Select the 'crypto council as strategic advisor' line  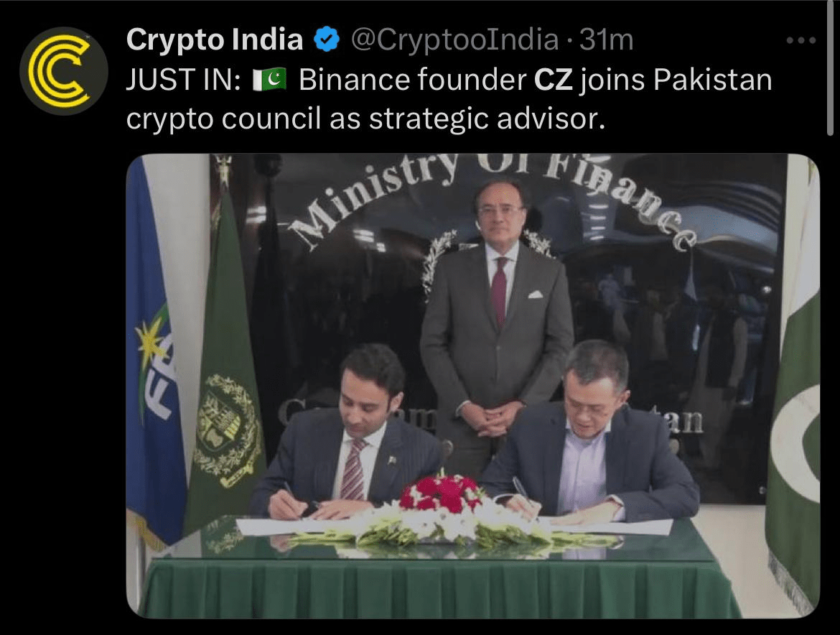(x=366, y=119)
